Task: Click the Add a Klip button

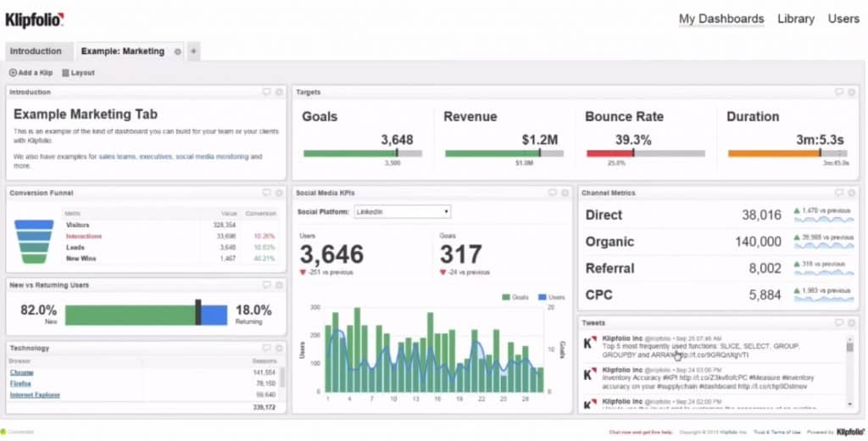Action: tap(31, 73)
